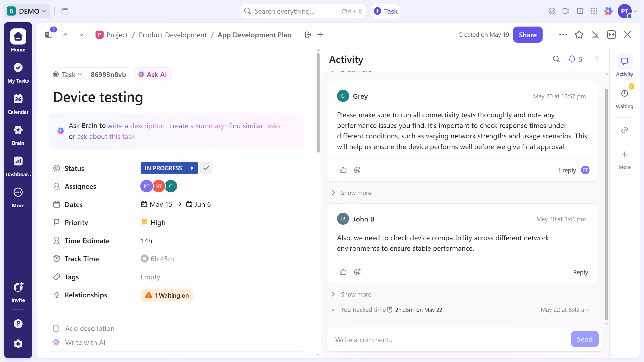Click the calendar icon next to DEMO
Viewport: 644px width, 362px height.
pyautogui.click(x=65, y=11)
